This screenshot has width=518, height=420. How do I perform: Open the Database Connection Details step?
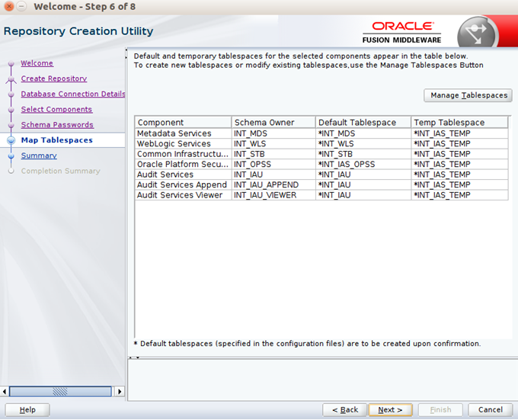[x=73, y=94]
